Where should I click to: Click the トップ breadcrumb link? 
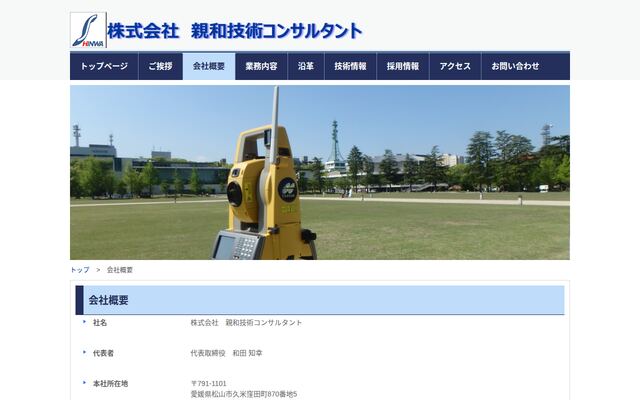point(80,270)
